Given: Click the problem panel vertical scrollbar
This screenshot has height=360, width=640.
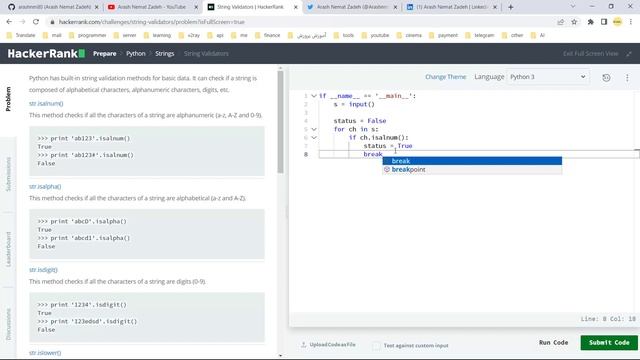Looking at the screenshot, I should 280,122.
